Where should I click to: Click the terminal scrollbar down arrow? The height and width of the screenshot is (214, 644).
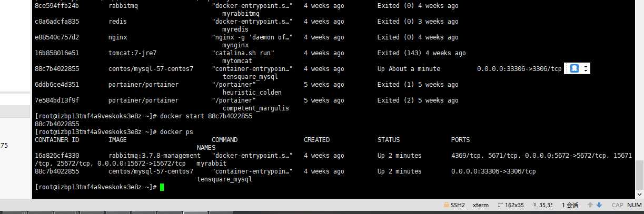coord(639,193)
